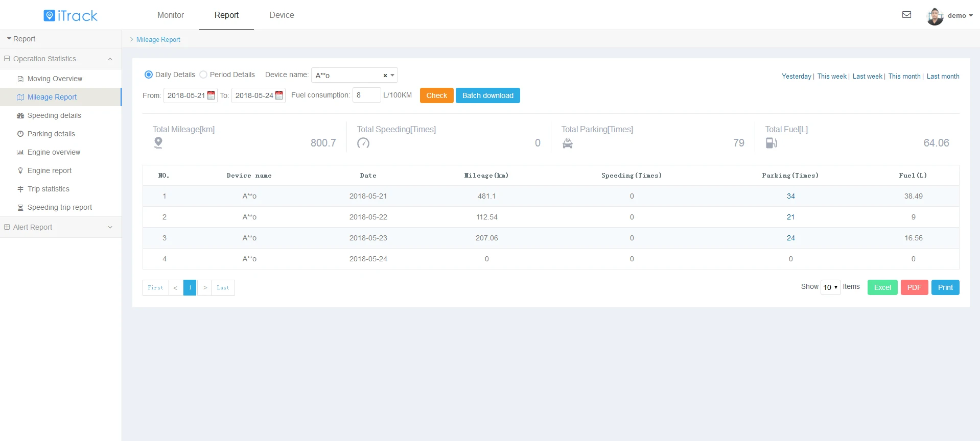Go to Last page
This screenshot has height=441, width=980.
coord(223,287)
